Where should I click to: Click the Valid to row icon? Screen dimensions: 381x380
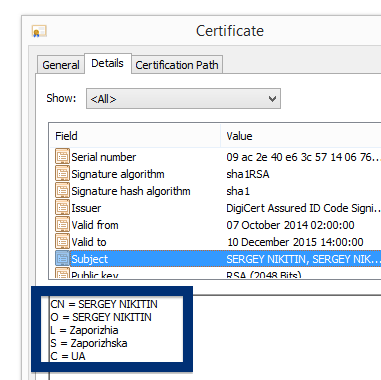pyautogui.click(x=62, y=242)
